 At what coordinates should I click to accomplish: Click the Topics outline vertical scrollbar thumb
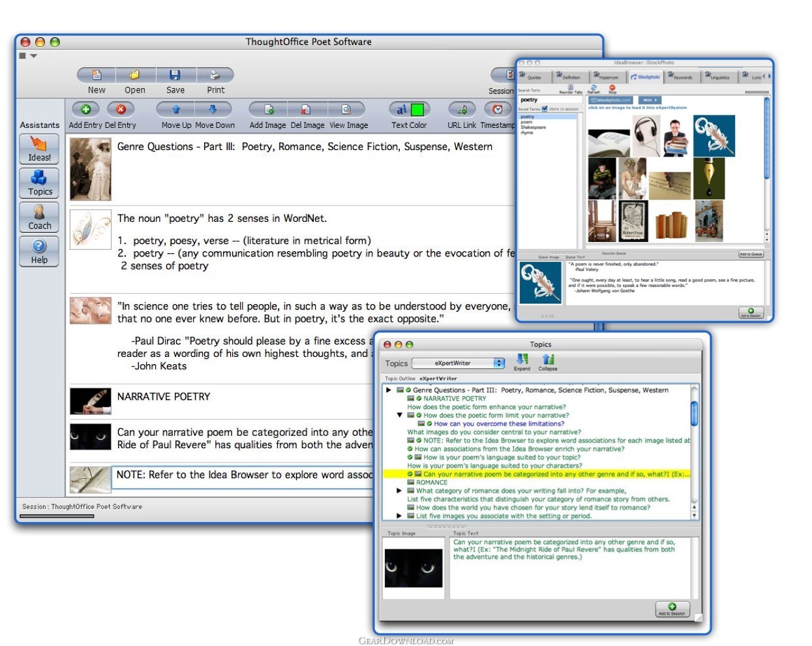pyautogui.click(x=694, y=412)
